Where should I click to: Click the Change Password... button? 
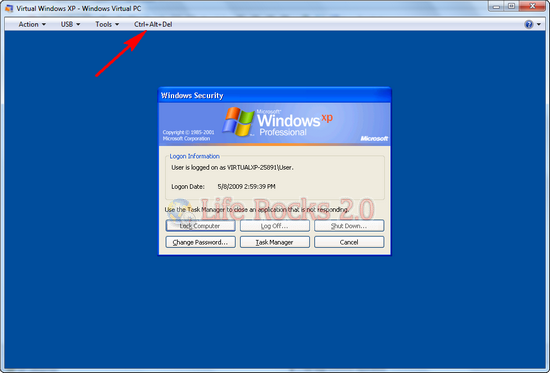200,242
